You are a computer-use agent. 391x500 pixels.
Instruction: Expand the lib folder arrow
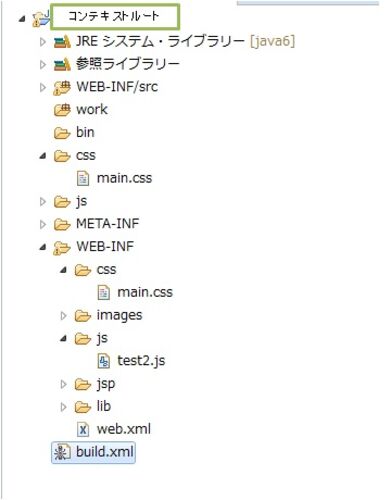pos(63,407)
